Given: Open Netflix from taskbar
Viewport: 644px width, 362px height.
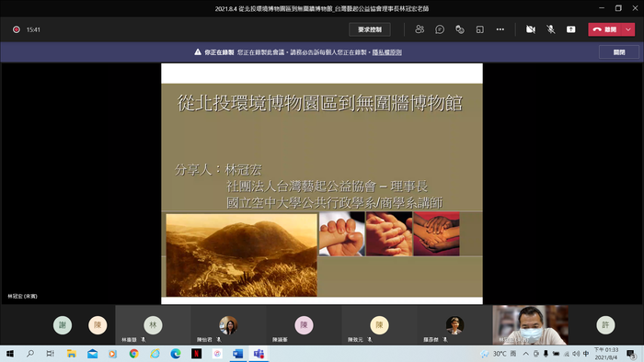Looking at the screenshot, I should point(196,354).
